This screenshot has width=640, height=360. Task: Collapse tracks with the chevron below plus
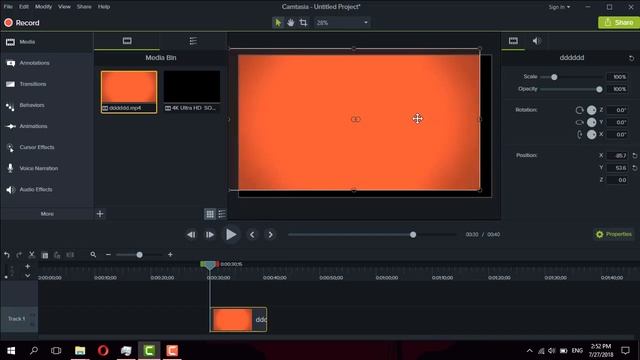point(27,276)
